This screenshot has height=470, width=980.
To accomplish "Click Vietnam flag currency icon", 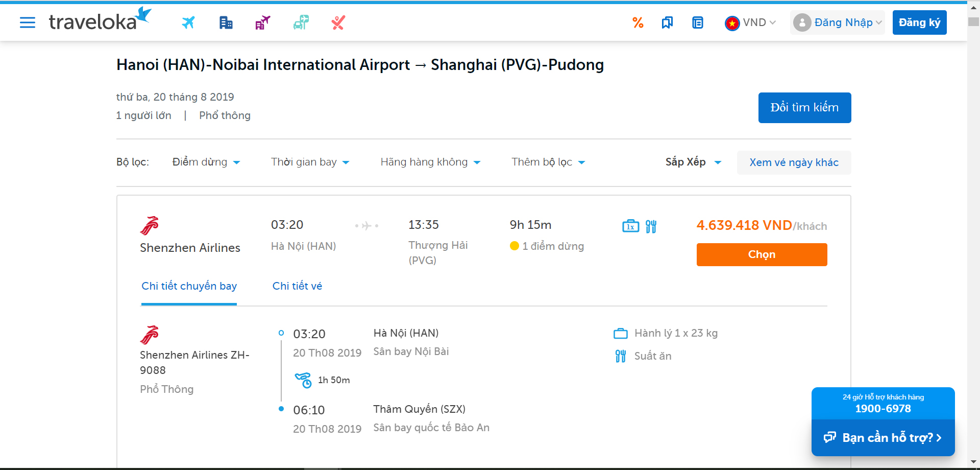I will point(732,23).
